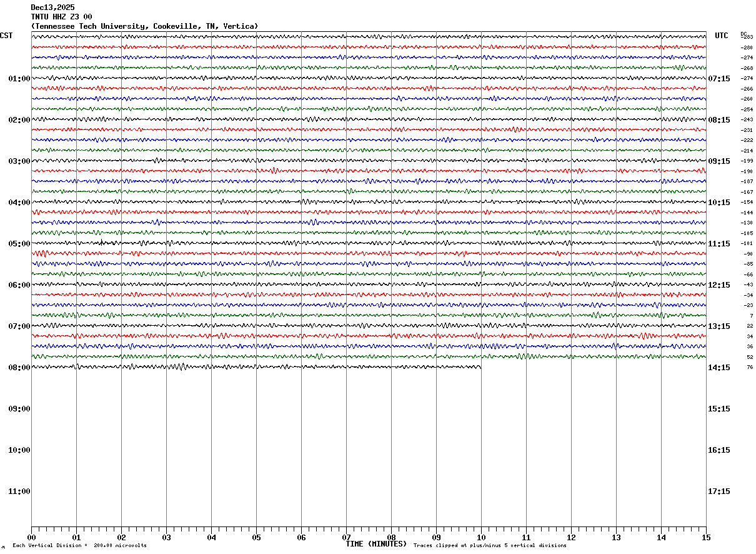Click minute tick label "15" on time axis
756x554 pixels.
pyautogui.click(x=706, y=537)
